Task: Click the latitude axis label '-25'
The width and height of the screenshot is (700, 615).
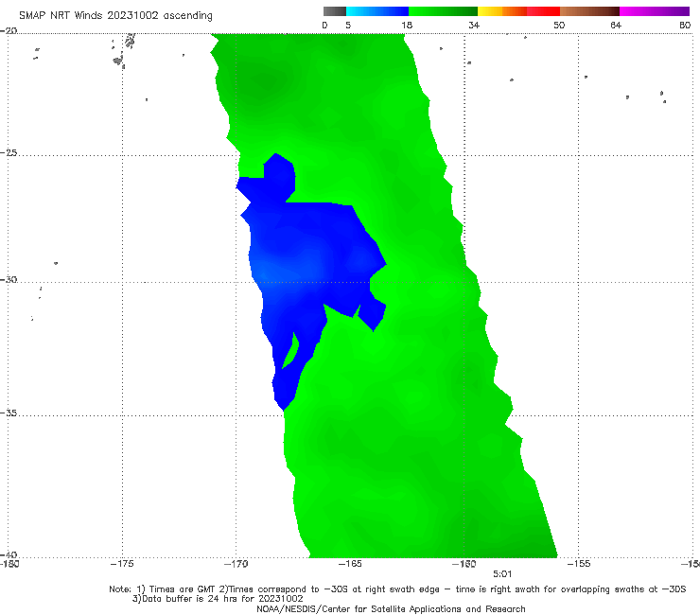Action: pos(9,152)
